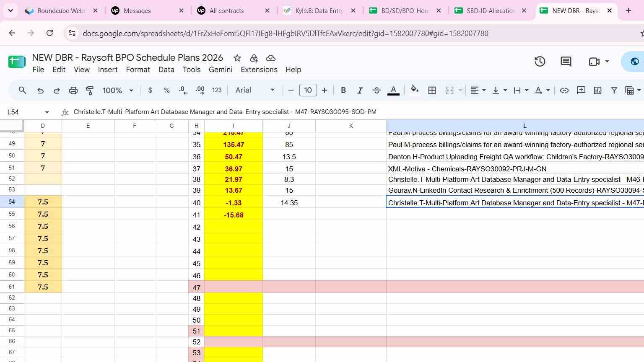
Task: Toggle strikethrough formatting
Action: pos(377,90)
